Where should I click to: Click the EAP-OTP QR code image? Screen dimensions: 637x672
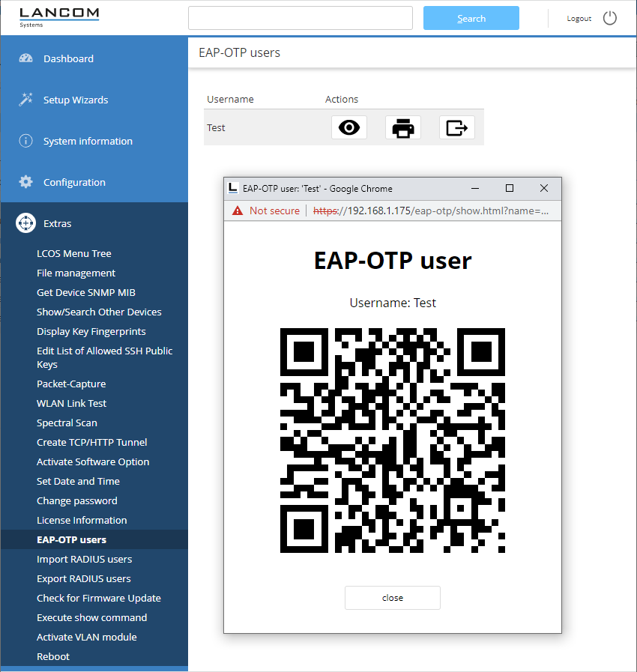pyautogui.click(x=392, y=441)
